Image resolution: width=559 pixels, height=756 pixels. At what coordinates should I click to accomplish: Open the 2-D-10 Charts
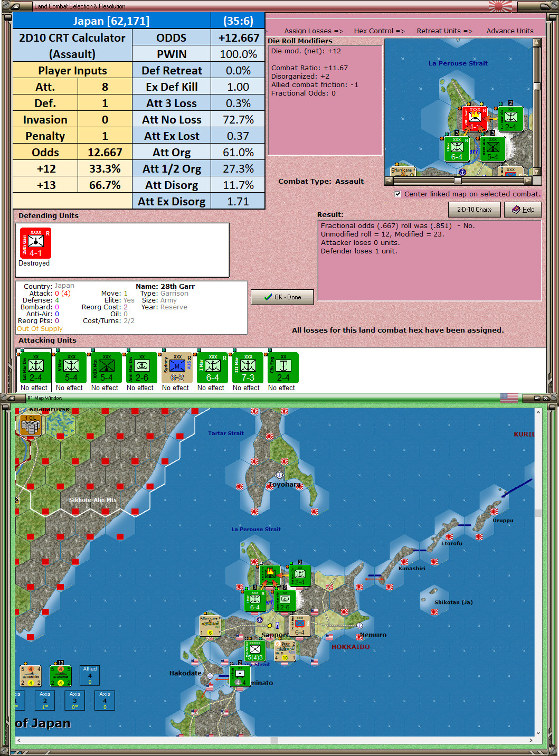(x=475, y=210)
